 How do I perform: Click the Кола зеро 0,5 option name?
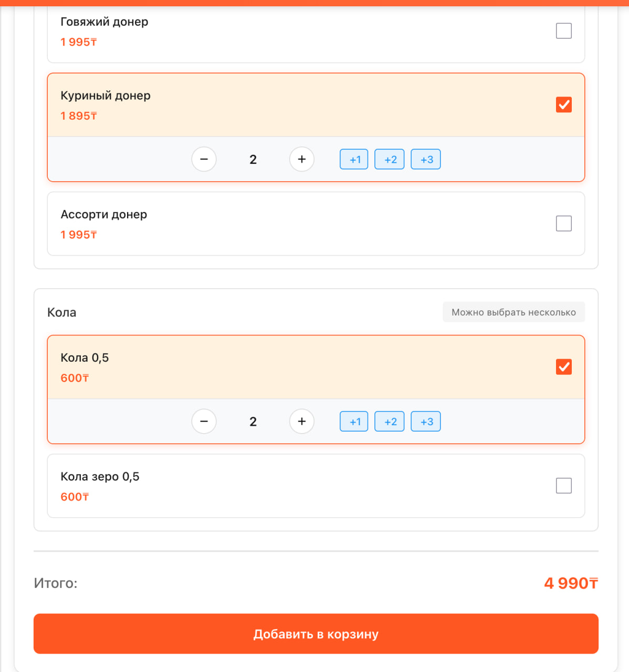(x=100, y=477)
